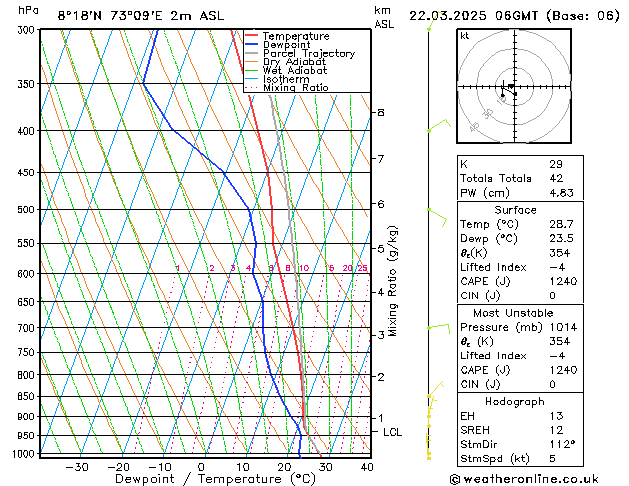
Task: Select the Surface Temp value 28.7
Action: click(x=561, y=224)
